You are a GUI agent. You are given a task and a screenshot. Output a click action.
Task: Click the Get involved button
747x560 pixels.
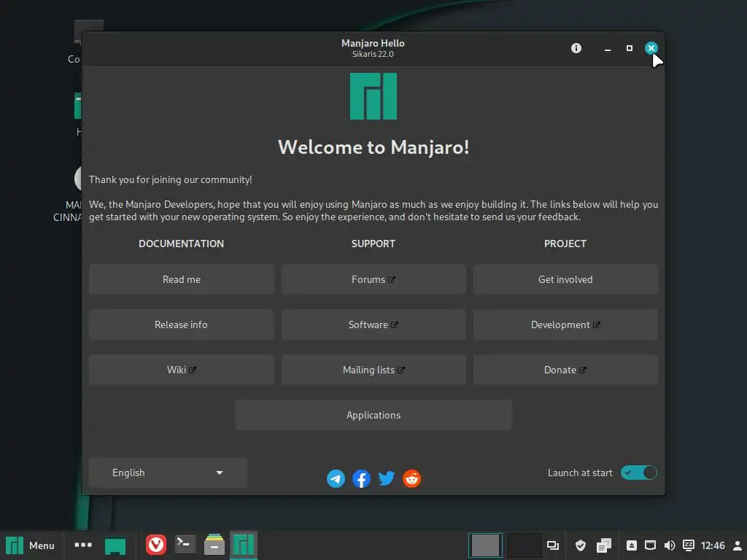pyautogui.click(x=565, y=279)
